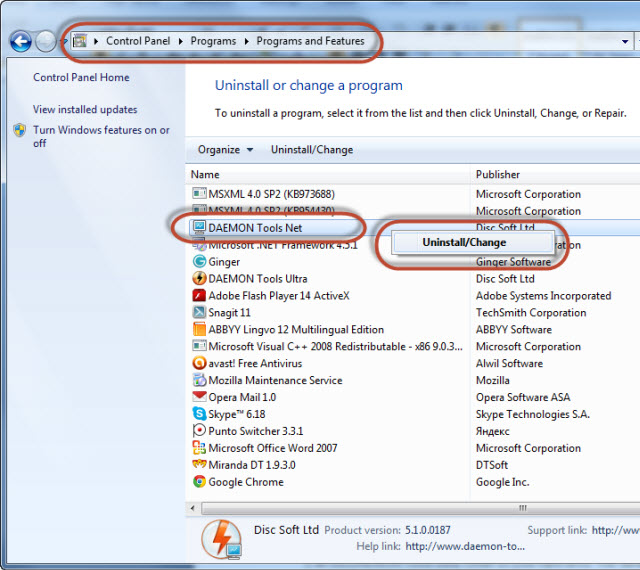Image resolution: width=640 pixels, height=570 pixels.
Task: Click the Forward arrow navigation button
Action: click(46, 42)
